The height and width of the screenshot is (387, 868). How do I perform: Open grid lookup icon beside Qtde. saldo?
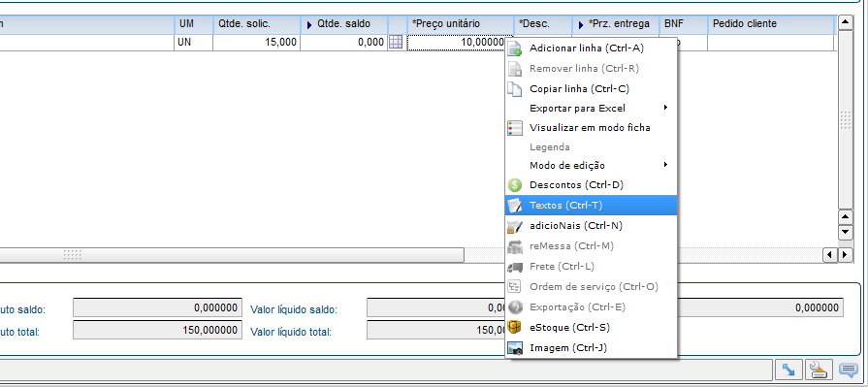(396, 42)
